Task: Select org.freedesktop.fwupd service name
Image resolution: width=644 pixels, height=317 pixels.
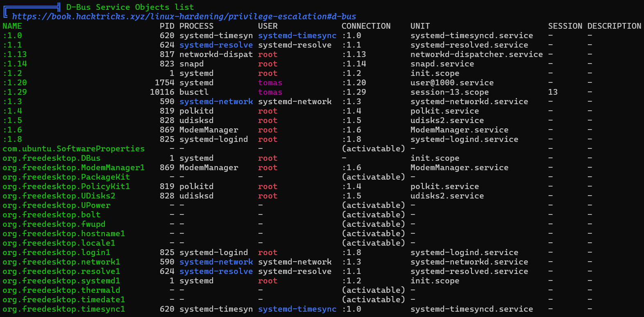Action: [54, 224]
